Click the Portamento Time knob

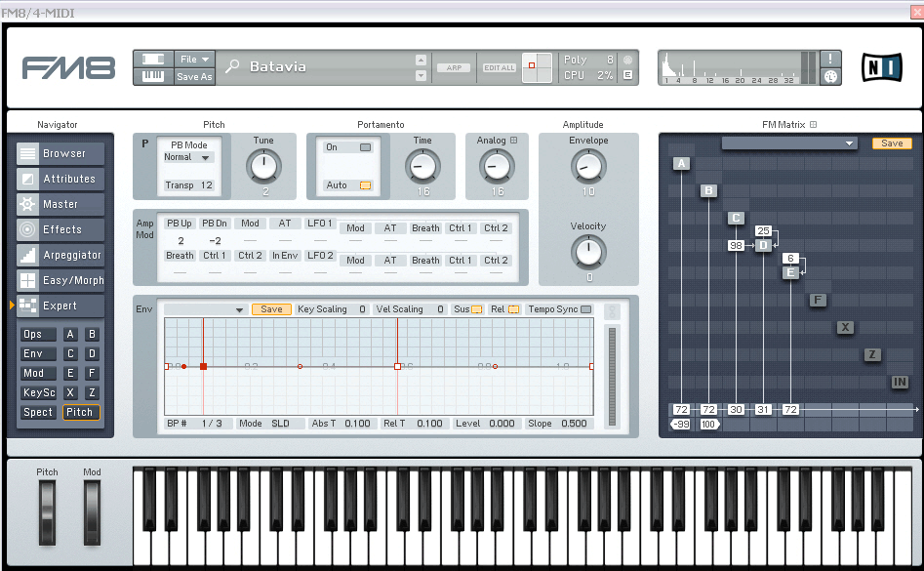422,166
